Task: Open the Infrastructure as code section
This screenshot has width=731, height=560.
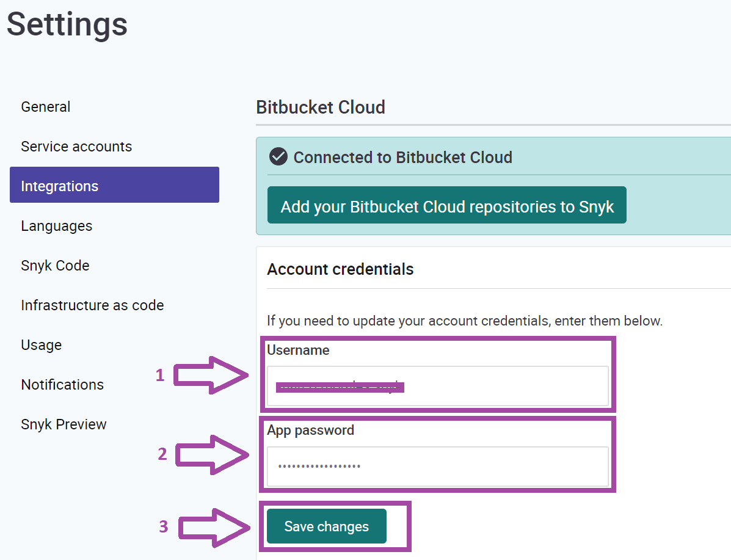Action: [x=92, y=305]
